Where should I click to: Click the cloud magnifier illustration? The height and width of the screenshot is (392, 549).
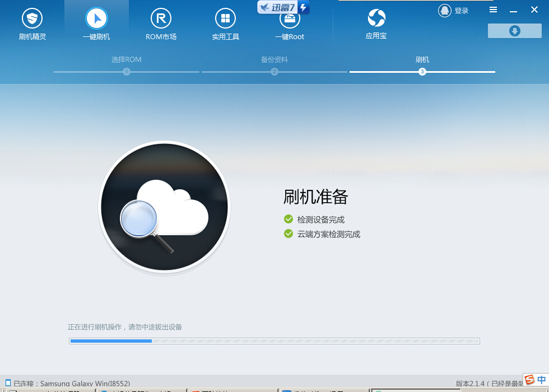[164, 207]
